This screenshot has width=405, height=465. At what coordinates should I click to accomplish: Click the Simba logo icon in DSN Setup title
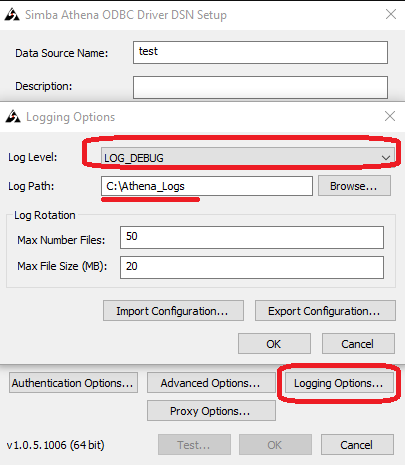[12, 15]
